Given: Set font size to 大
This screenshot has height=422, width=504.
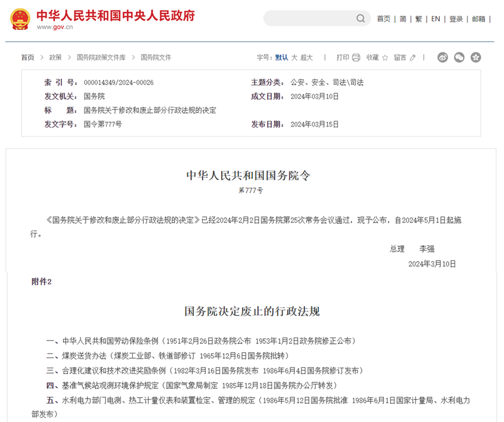Looking at the screenshot, I should [x=294, y=58].
